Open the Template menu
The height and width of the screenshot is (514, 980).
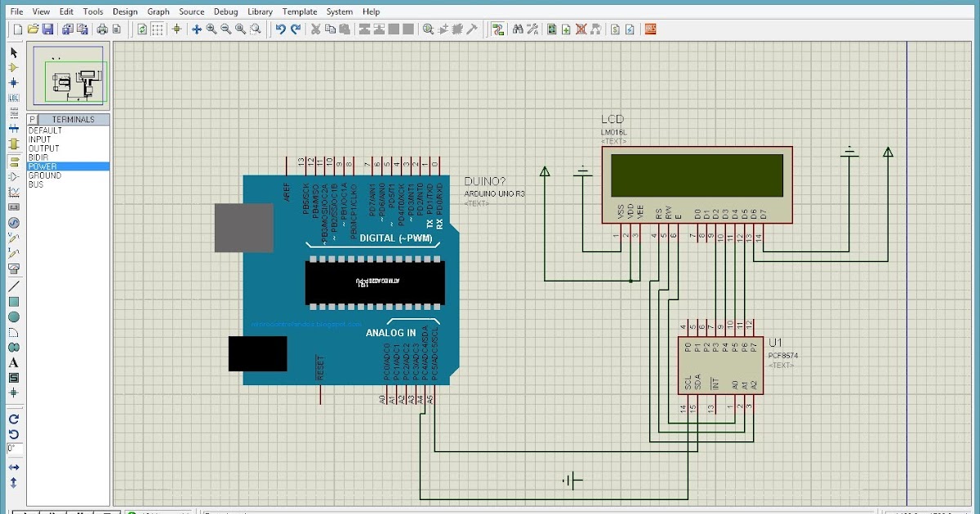[300, 11]
